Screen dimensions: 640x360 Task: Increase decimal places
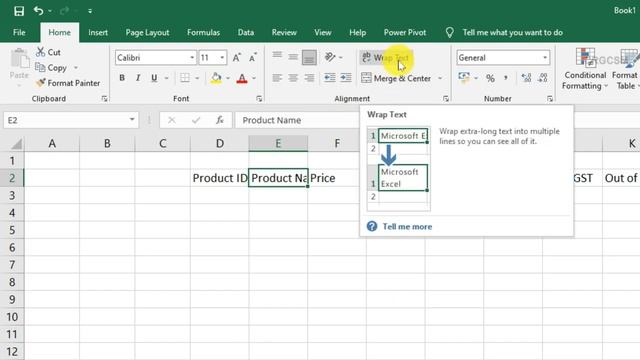coord(527,78)
